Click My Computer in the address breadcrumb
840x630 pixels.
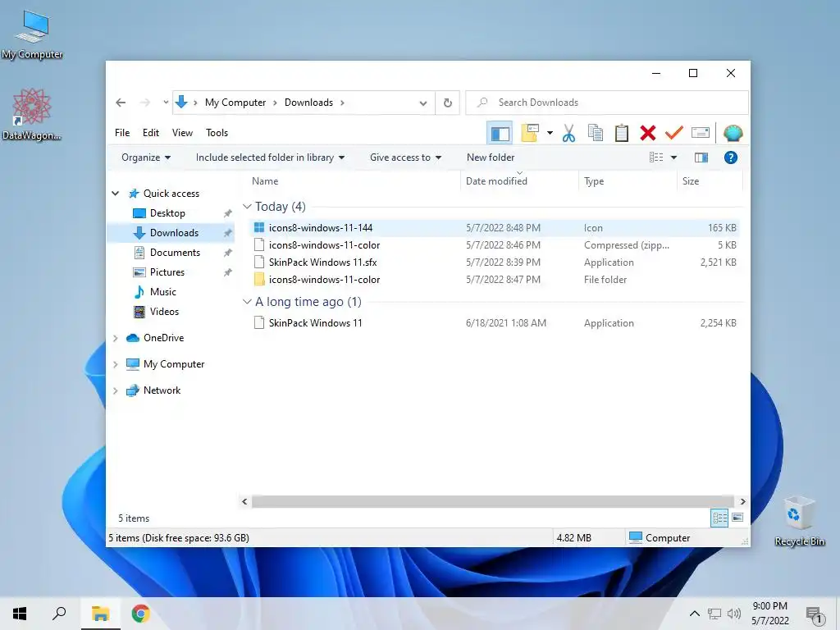tap(235, 103)
